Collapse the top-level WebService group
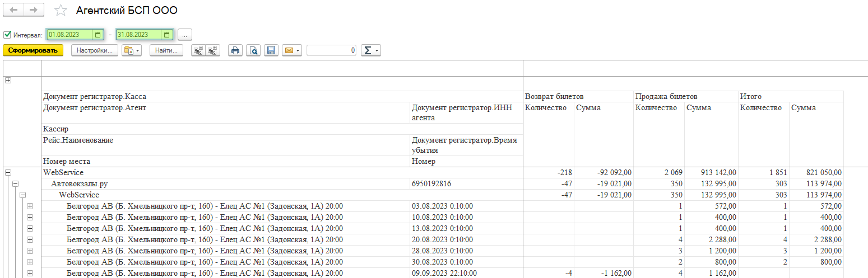 click(x=8, y=173)
